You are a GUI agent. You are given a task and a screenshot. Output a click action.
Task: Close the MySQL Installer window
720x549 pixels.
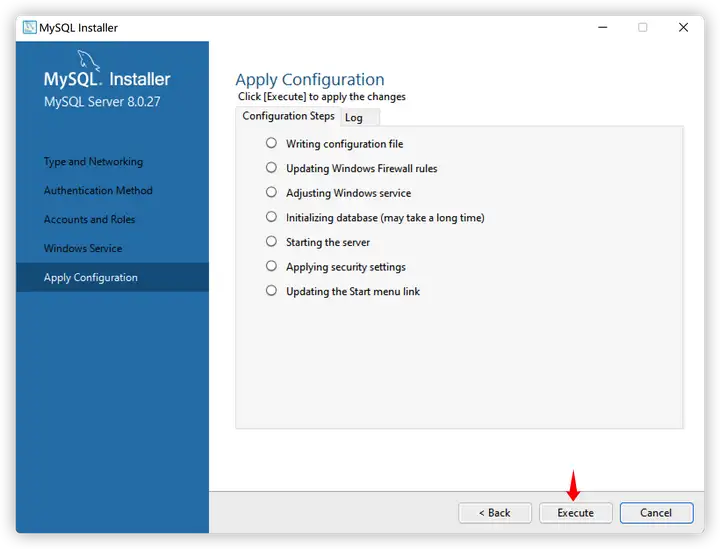click(683, 28)
